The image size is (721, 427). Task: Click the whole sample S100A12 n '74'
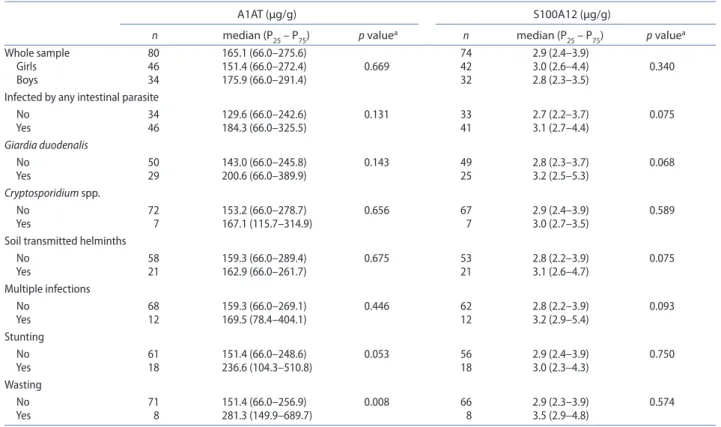[x=466, y=53]
